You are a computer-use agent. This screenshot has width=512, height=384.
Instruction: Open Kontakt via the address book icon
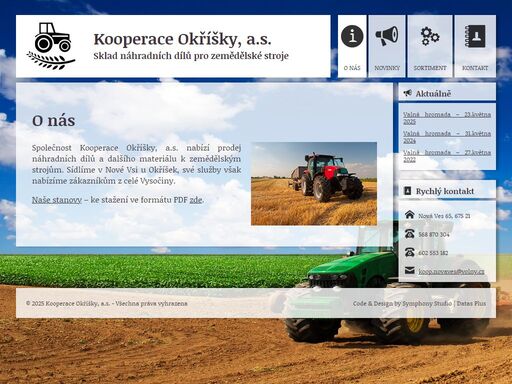click(x=475, y=36)
